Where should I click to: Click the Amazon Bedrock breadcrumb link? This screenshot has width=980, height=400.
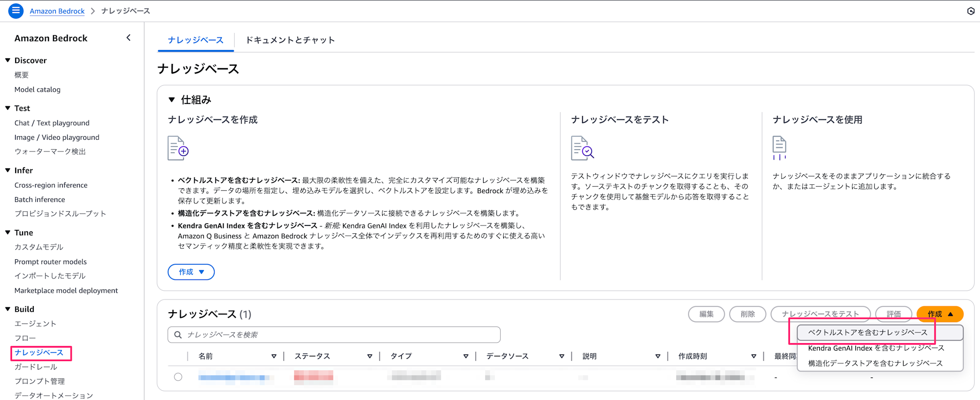[x=57, y=11]
